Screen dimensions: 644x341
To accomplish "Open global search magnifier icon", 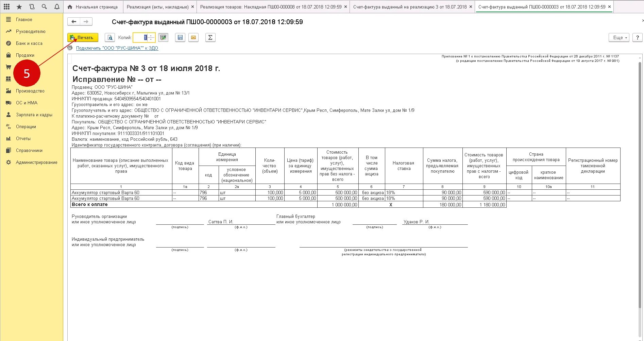I will coord(44,7).
